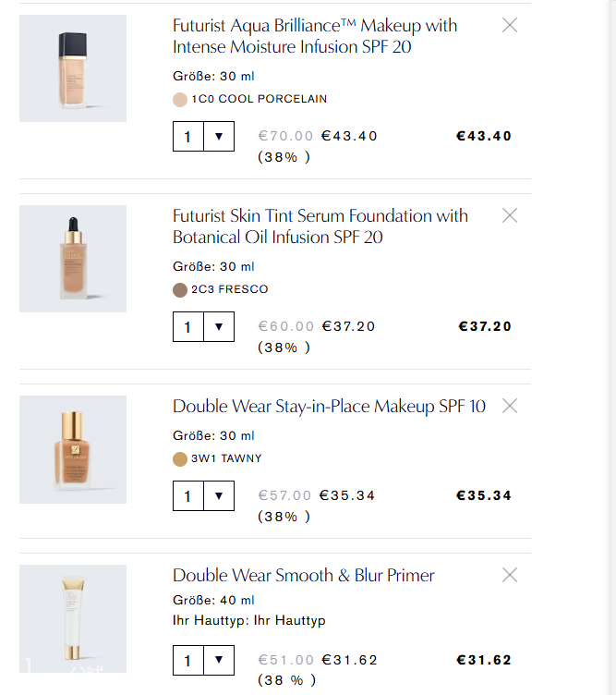616x695 pixels.
Task: Remove Futurist Skin Tint Serum Foundation item
Action: point(509,215)
